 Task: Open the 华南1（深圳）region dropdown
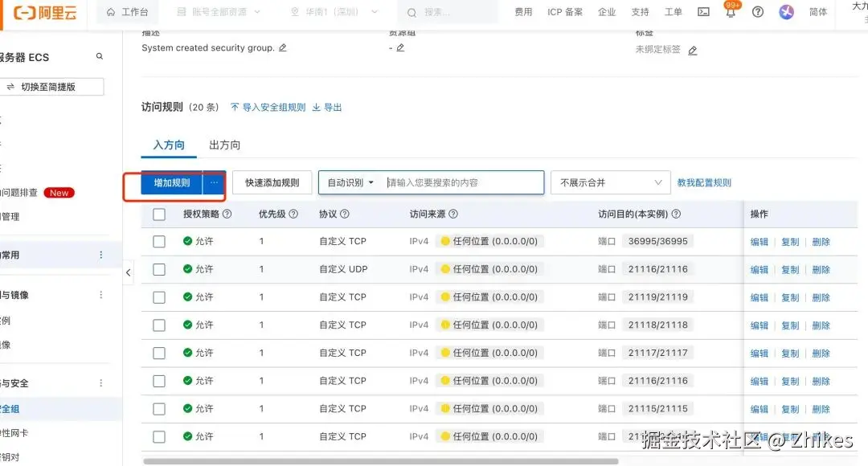pos(334,11)
